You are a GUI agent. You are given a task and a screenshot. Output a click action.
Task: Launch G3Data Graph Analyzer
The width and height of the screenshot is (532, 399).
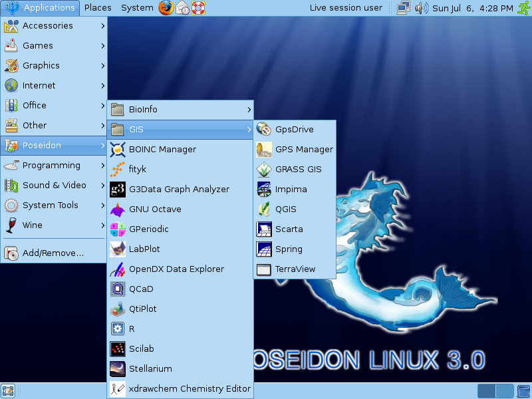click(180, 190)
